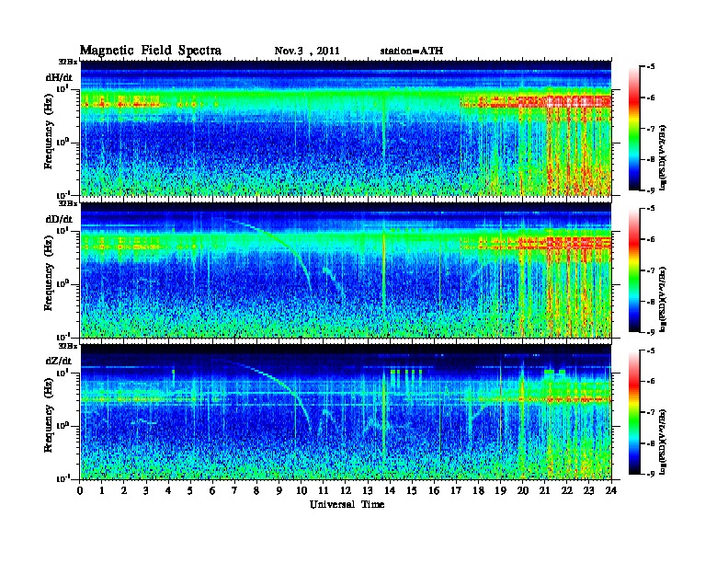Click the -5 value on the dH/dt color bar

coord(651,67)
